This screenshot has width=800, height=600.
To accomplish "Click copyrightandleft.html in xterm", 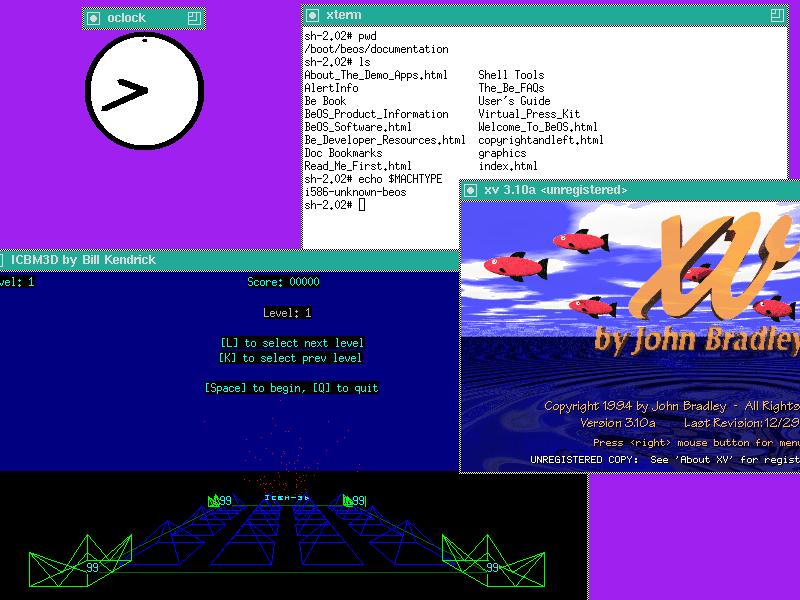I will pyautogui.click(x=541, y=140).
